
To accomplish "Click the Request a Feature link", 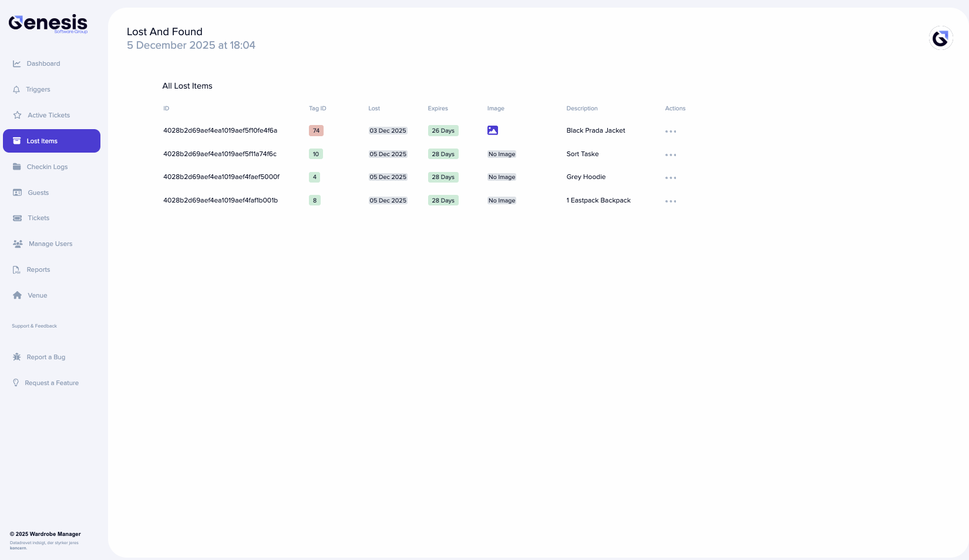I will click(52, 383).
